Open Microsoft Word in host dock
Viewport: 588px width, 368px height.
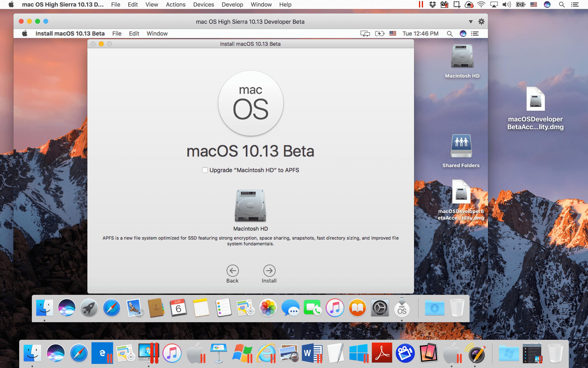coord(312,353)
